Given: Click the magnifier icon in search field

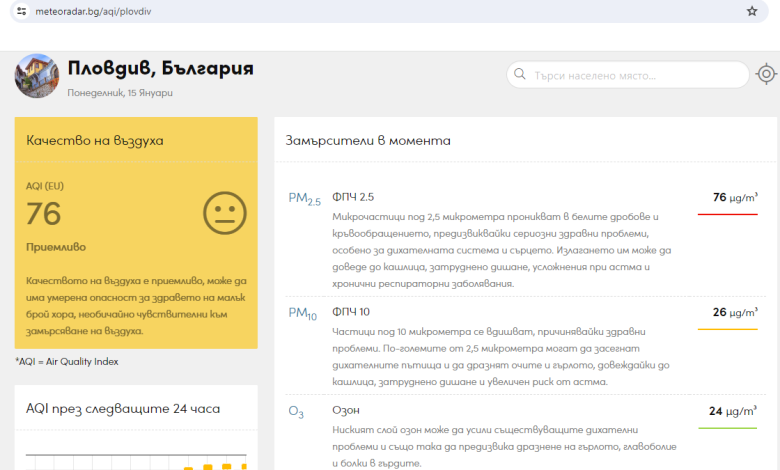Looking at the screenshot, I should (520, 74).
